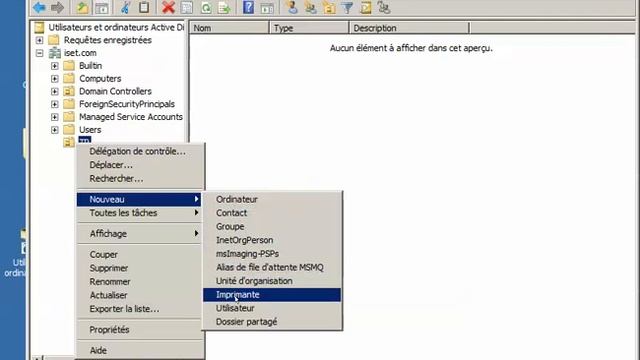Click the Export list toolbar icon
The height and width of the screenshot is (360, 640).
(224, 7)
